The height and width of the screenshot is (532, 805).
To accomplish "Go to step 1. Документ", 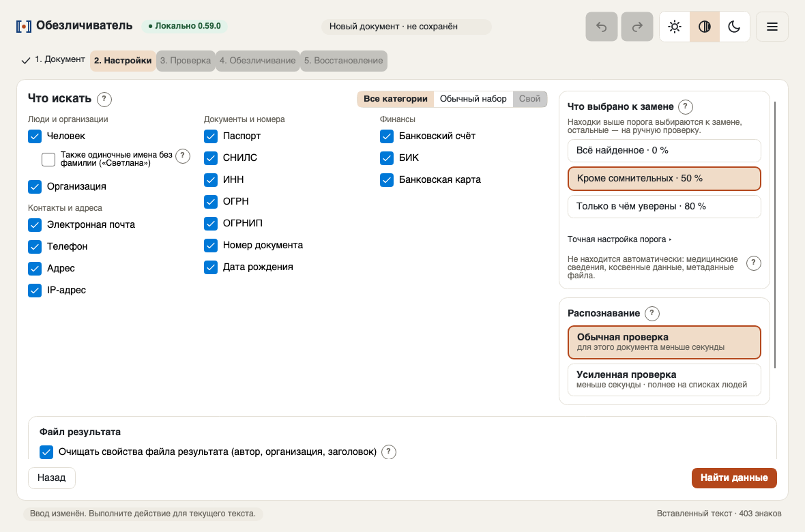I will pos(53,59).
